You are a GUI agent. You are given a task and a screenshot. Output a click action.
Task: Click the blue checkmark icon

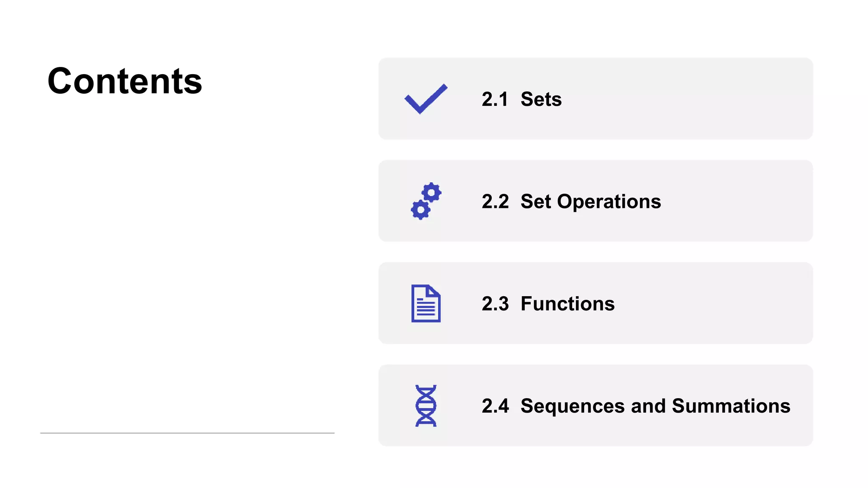pyautogui.click(x=426, y=99)
